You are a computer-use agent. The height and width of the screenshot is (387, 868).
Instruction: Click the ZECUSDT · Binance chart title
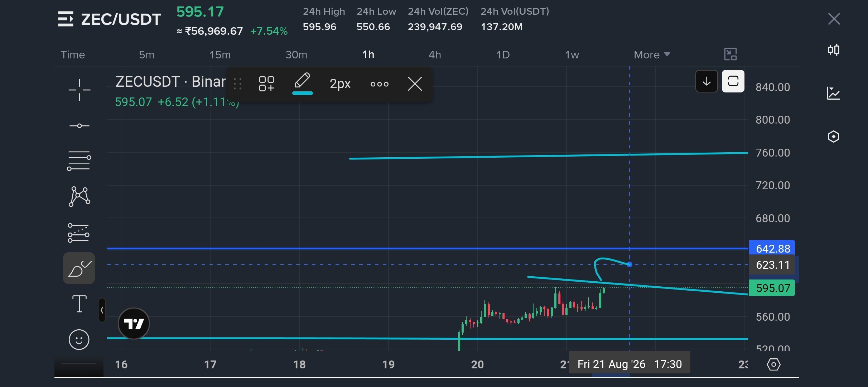[x=170, y=82]
